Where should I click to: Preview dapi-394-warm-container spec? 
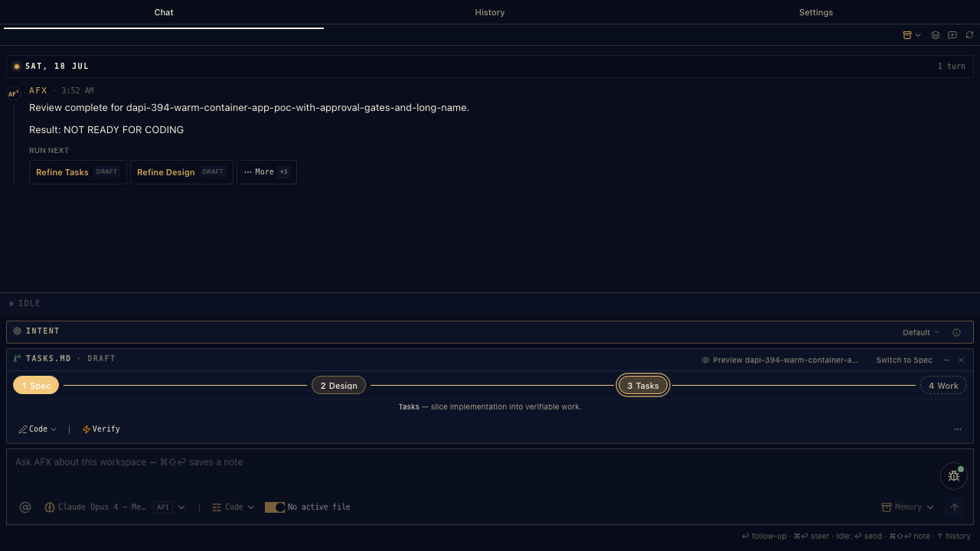point(779,360)
